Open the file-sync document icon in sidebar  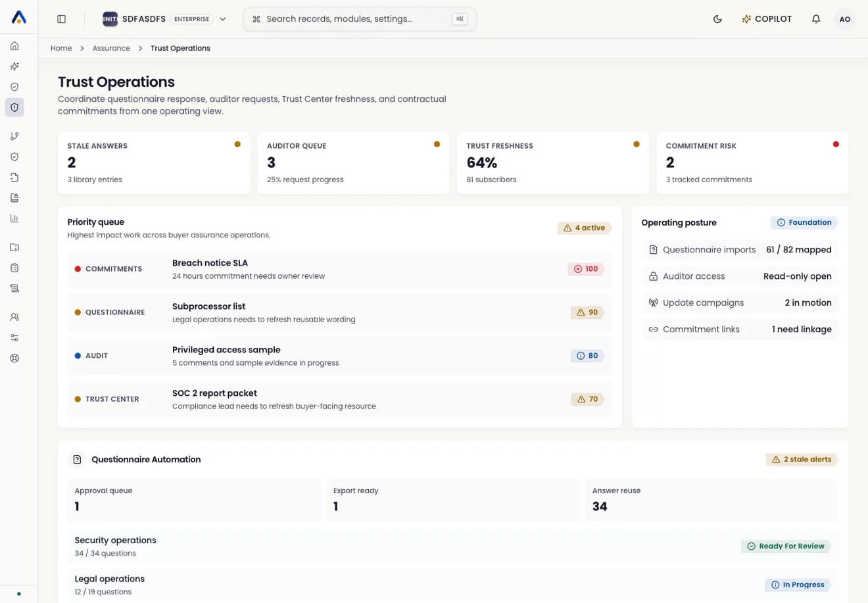point(14,178)
